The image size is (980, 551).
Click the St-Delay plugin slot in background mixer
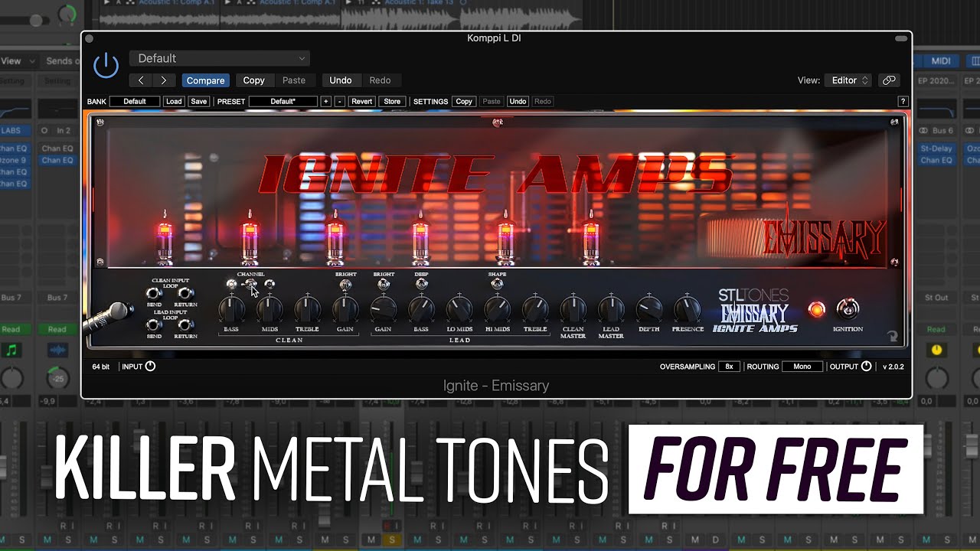coord(936,148)
